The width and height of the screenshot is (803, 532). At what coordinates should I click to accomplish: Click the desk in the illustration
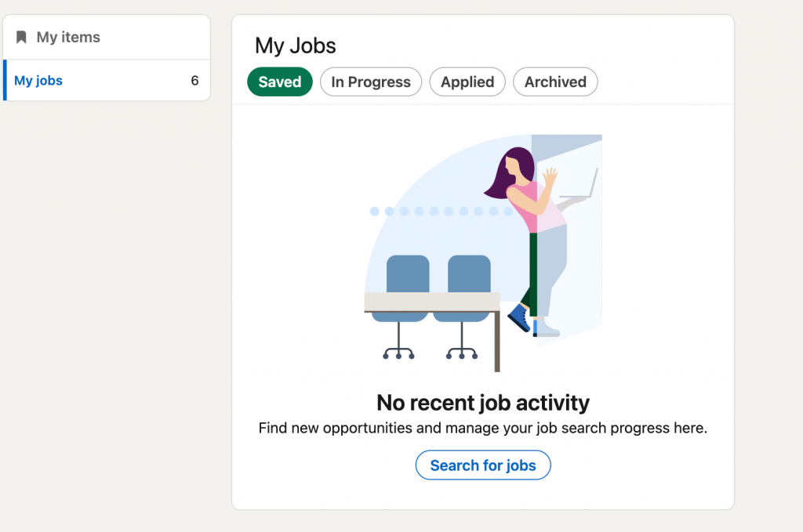point(431,302)
